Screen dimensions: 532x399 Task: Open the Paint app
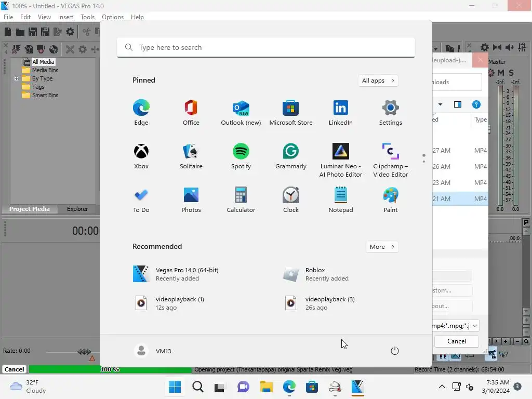[391, 200]
